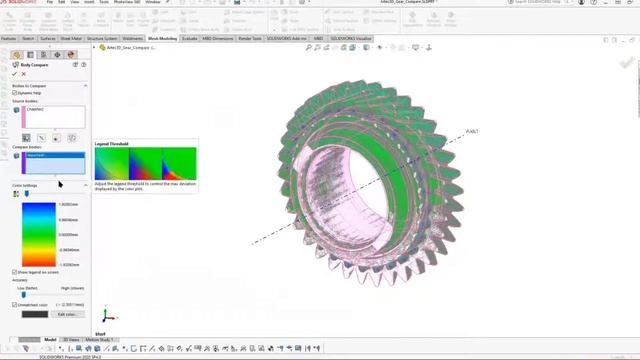
Task: Open the PropertyManager tab icon
Action: (x=30, y=55)
